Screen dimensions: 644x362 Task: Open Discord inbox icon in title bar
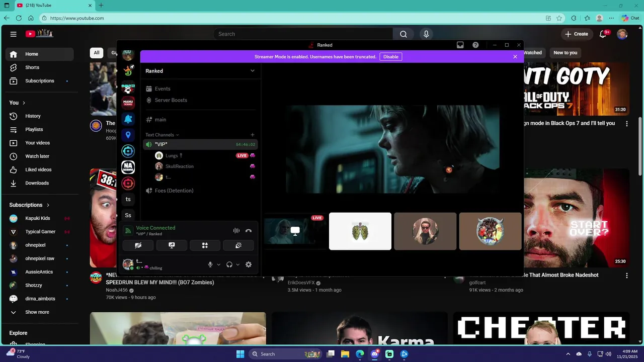click(x=460, y=45)
